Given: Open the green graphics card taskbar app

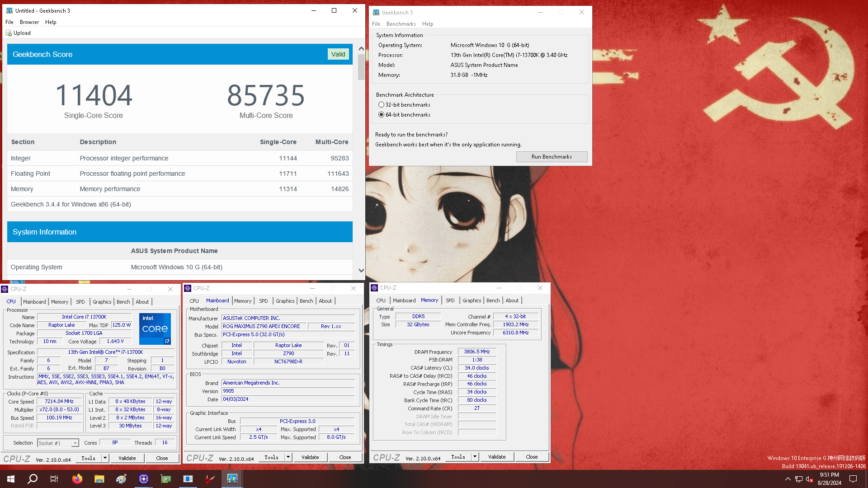Looking at the screenshot, I should coord(166,479).
